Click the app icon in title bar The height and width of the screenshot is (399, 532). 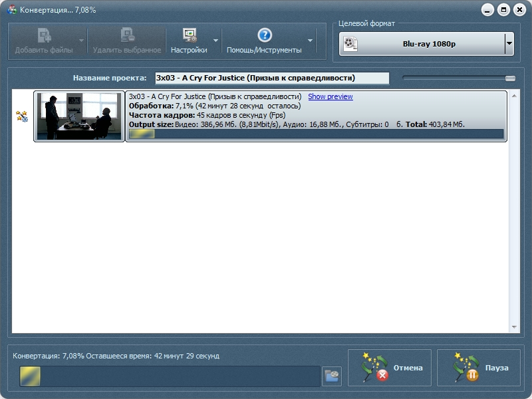coord(12,10)
